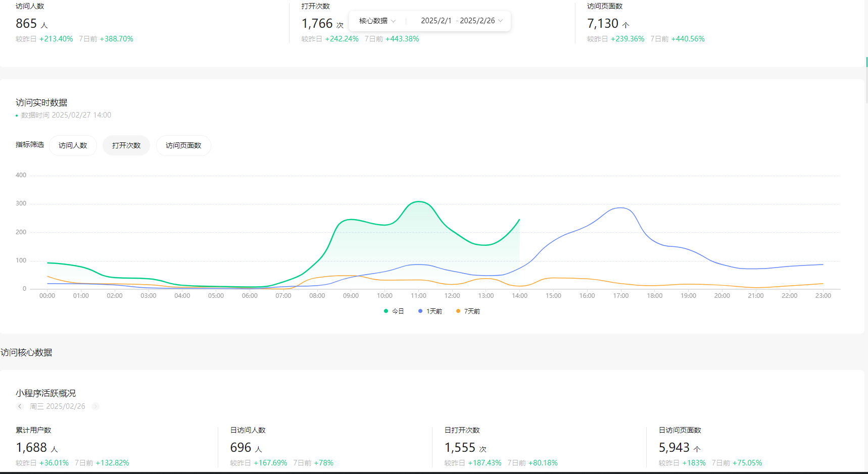Go to next day arrow beside 周三 2025/02/26
This screenshot has height=474, width=868.
pos(95,406)
